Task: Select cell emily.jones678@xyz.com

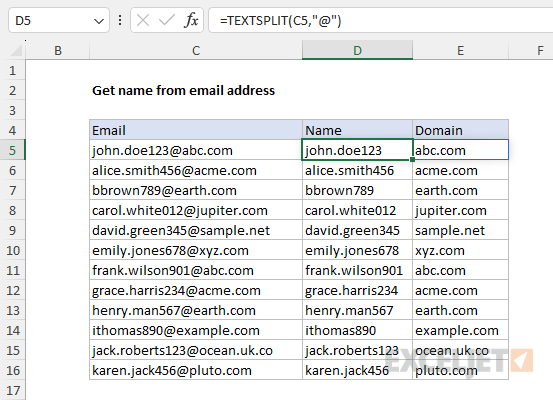Action: (196, 250)
